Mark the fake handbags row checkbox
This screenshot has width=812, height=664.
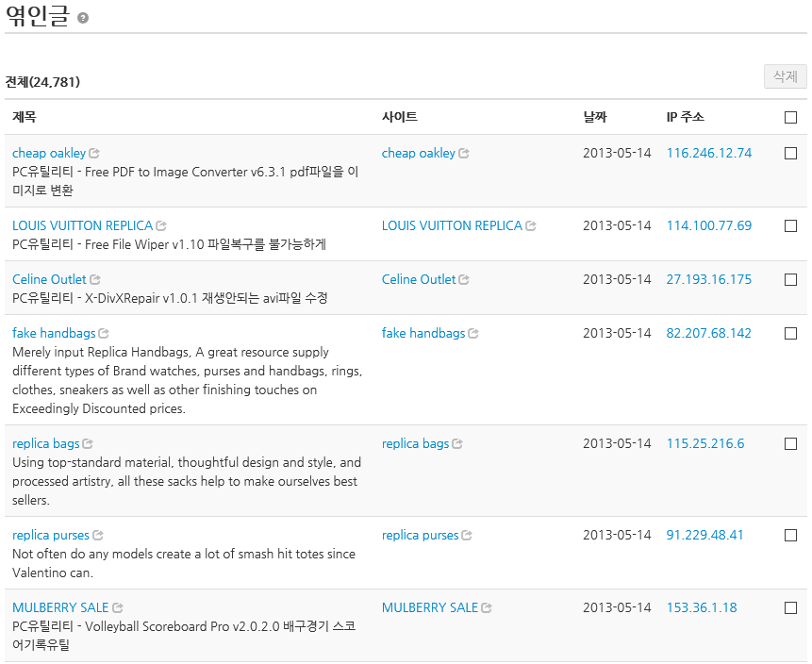pyautogui.click(x=790, y=334)
